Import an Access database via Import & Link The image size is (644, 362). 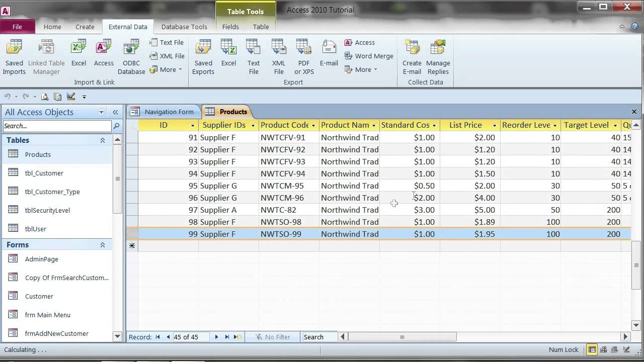point(104,53)
